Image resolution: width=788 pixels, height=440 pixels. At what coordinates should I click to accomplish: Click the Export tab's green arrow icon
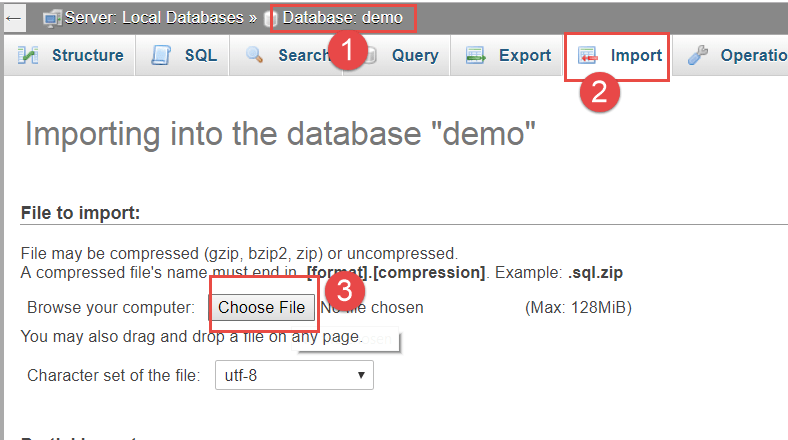(476, 56)
